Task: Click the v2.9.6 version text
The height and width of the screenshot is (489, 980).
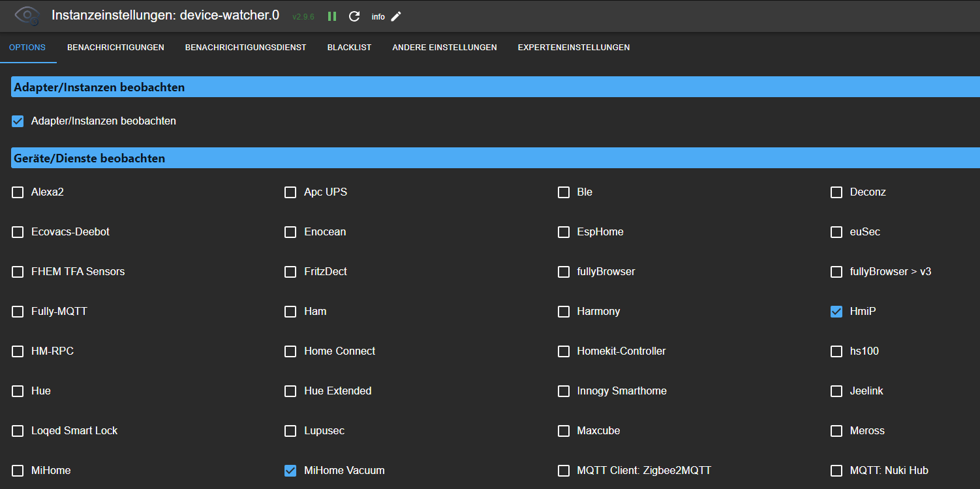Action: coord(303,17)
